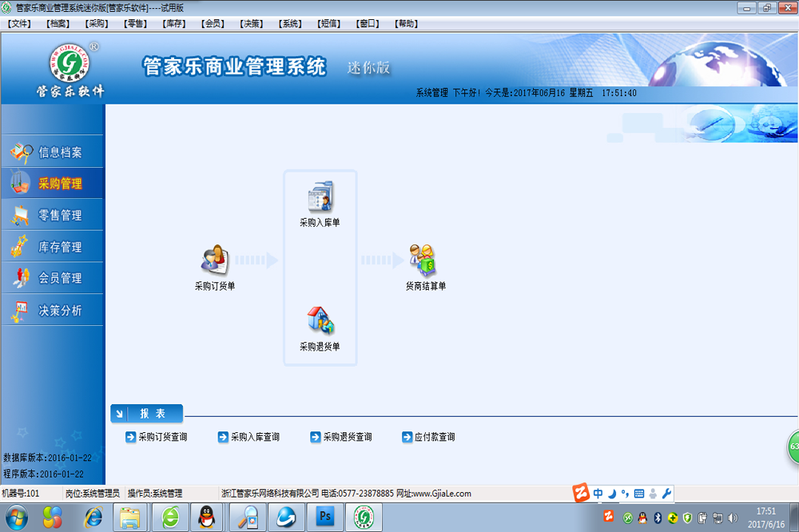Click the 程序版本:2016-01-22 text
799x532 pixels.
[43, 474]
